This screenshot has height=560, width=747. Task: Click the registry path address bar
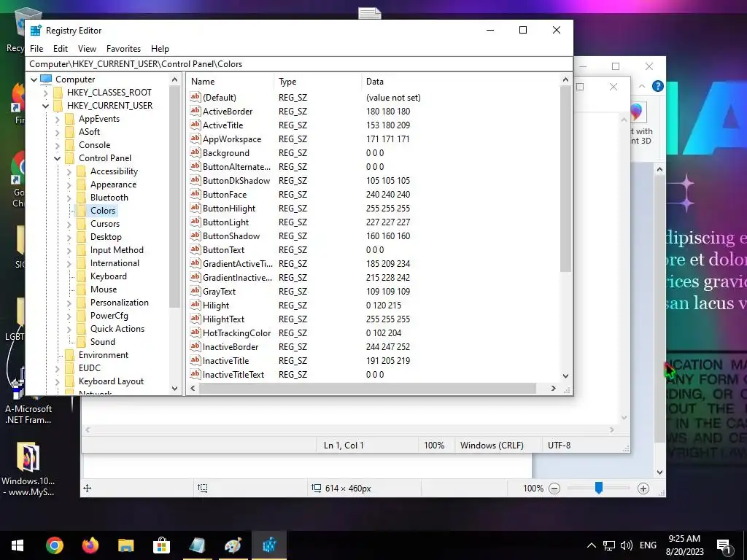pos(300,64)
